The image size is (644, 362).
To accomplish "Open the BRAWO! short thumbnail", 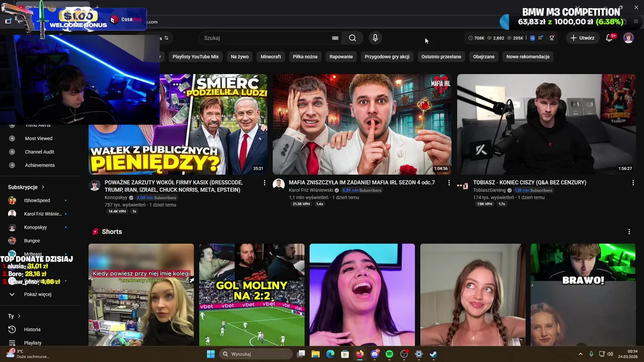I will click(x=583, y=295).
